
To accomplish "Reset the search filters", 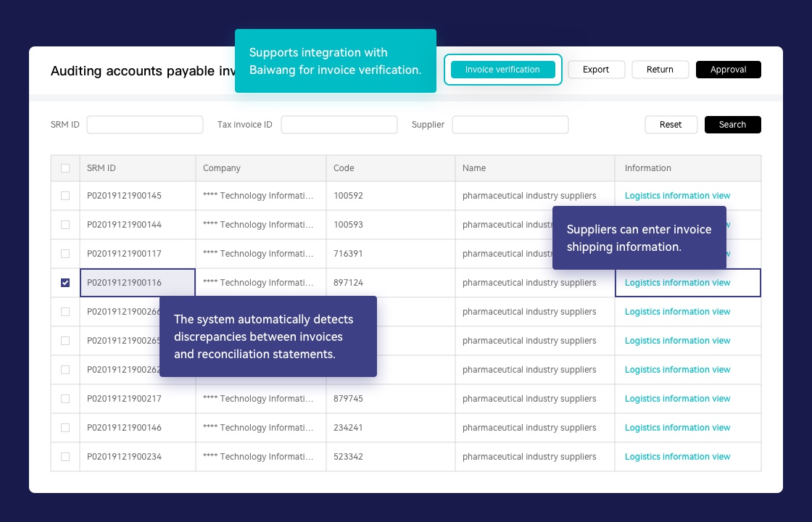I will click(671, 125).
